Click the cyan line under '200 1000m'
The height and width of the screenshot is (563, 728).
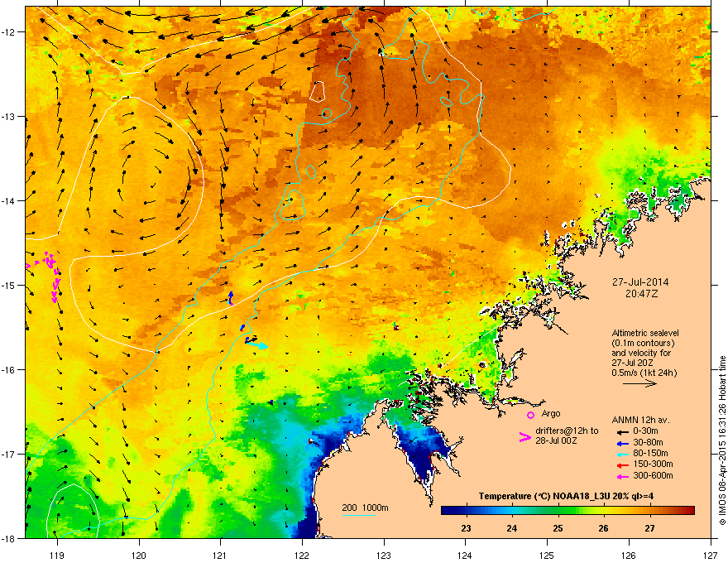click(358, 515)
